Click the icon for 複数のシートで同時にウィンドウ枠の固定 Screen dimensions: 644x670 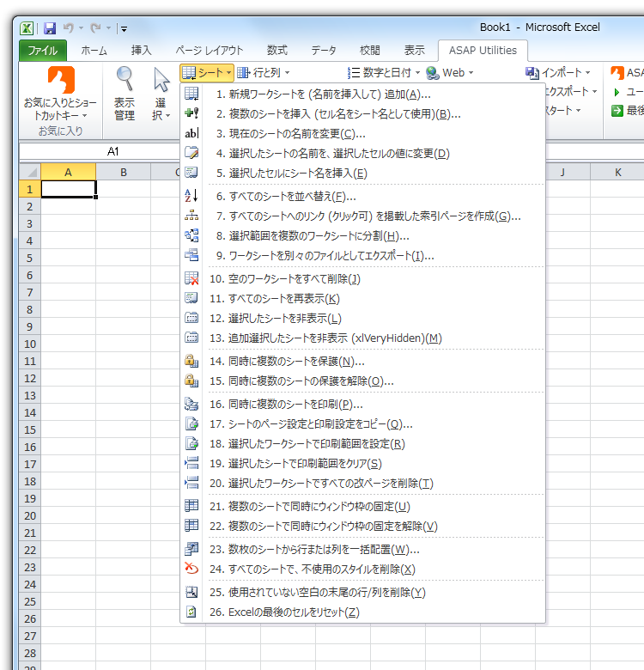191,506
